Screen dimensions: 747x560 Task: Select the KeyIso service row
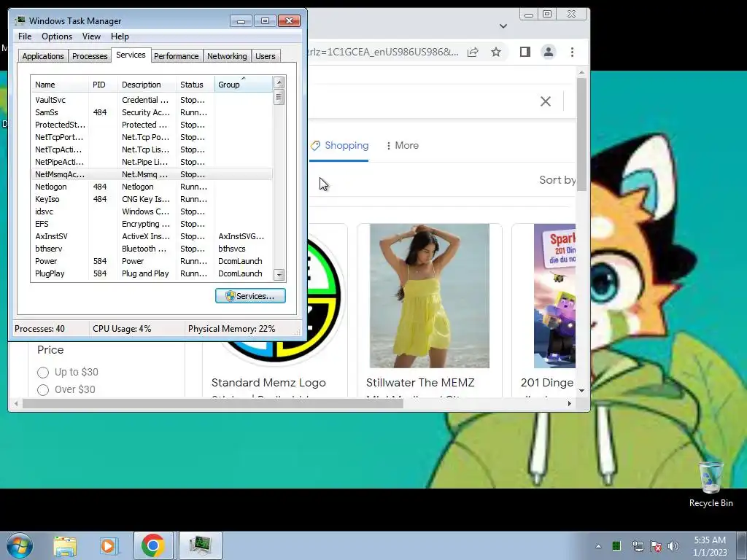pos(152,199)
